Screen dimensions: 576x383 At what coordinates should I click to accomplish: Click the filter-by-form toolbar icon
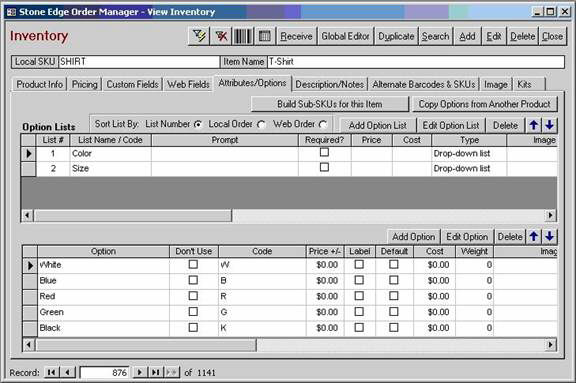199,36
